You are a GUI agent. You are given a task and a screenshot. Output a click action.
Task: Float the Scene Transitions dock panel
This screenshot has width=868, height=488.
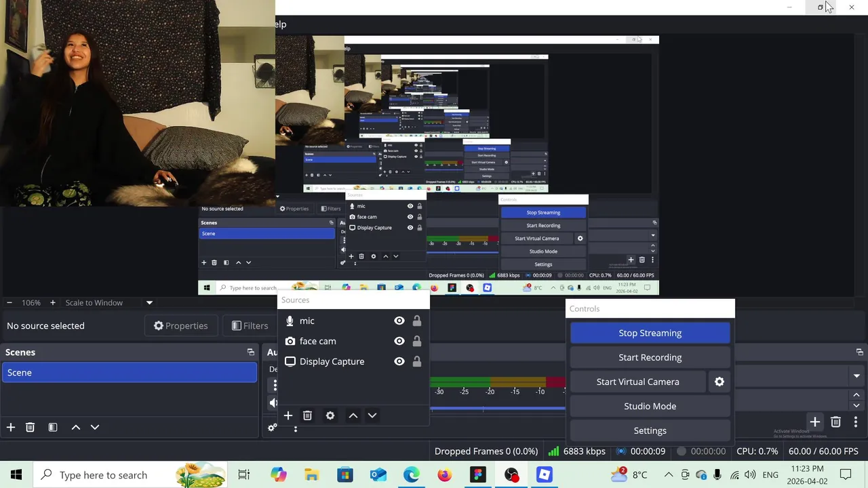coord(860,352)
